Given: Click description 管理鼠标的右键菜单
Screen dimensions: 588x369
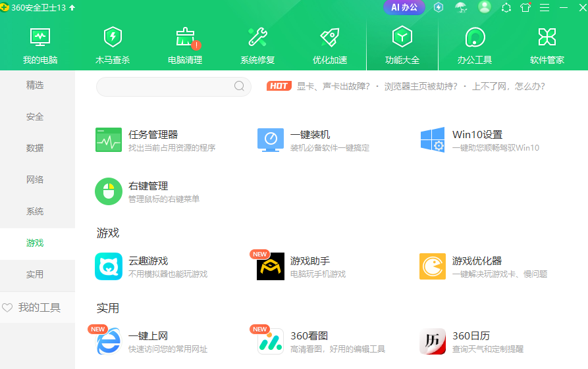Looking at the screenshot, I should [x=164, y=199].
